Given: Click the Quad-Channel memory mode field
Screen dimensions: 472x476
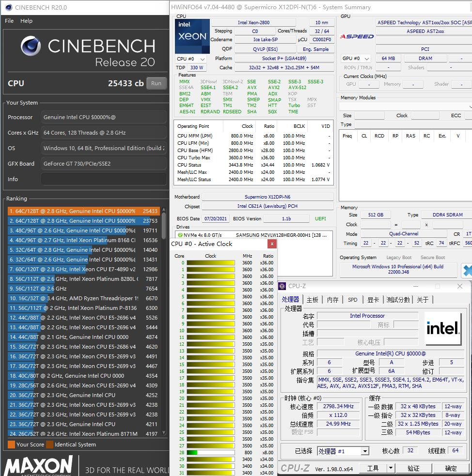Looking at the screenshot, I should (x=404, y=234).
